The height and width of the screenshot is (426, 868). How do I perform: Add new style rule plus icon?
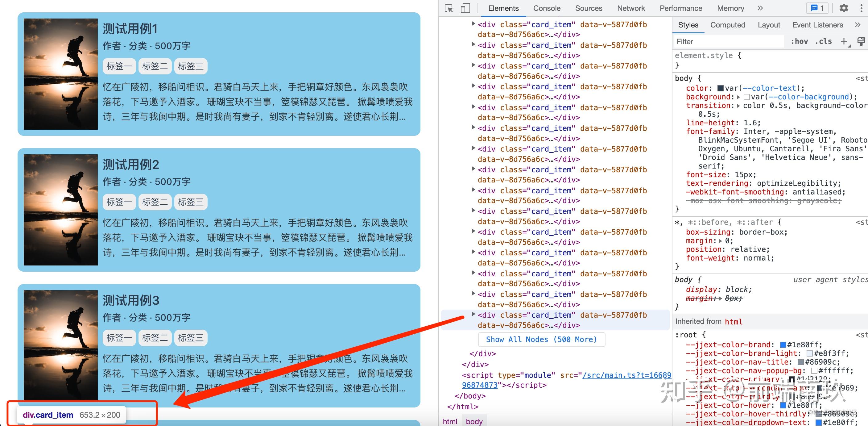pyautogui.click(x=844, y=41)
